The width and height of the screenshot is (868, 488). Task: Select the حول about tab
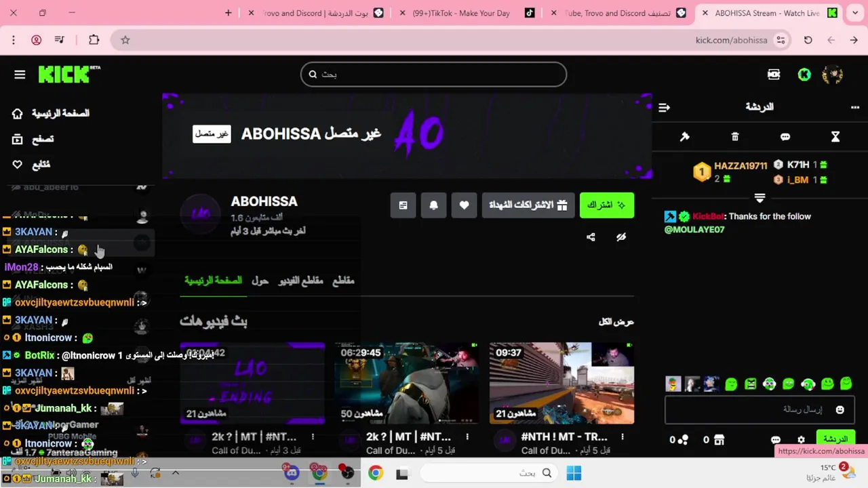pyautogui.click(x=260, y=281)
